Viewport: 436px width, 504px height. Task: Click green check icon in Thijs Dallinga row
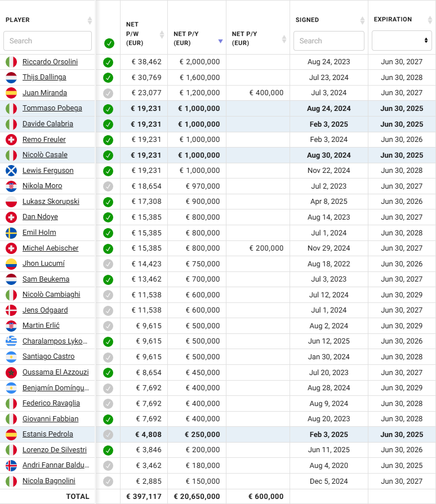tap(108, 78)
